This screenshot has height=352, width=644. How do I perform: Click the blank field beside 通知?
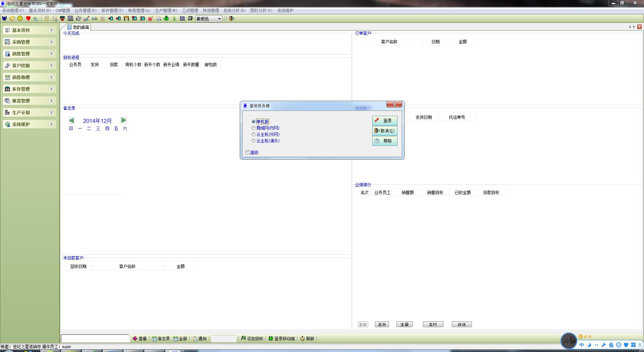(x=224, y=339)
